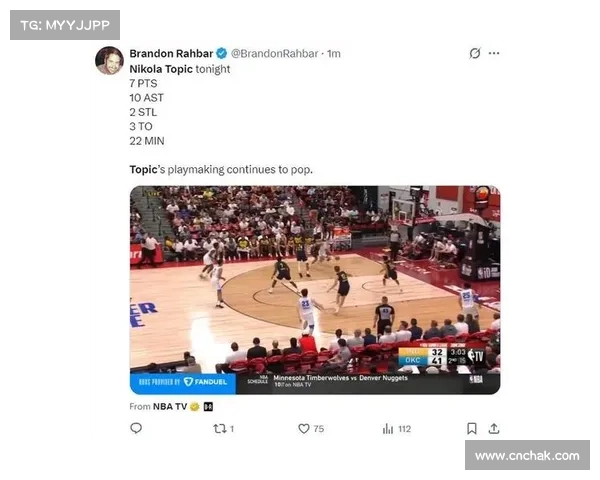Open the tweet's 1m timestamp
Screen dimensions: 600x480
click(334, 54)
